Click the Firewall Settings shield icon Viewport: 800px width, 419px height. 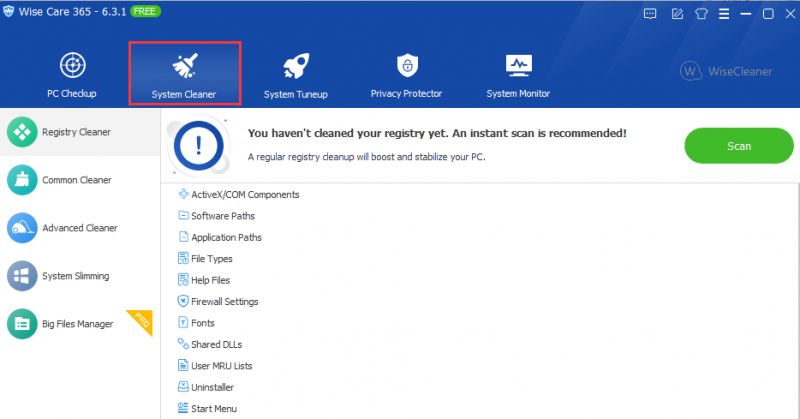point(183,301)
